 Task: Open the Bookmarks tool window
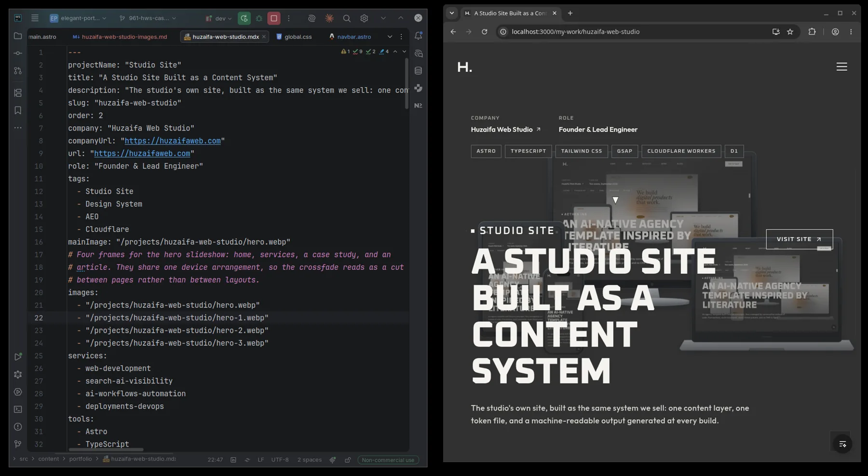(x=18, y=110)
